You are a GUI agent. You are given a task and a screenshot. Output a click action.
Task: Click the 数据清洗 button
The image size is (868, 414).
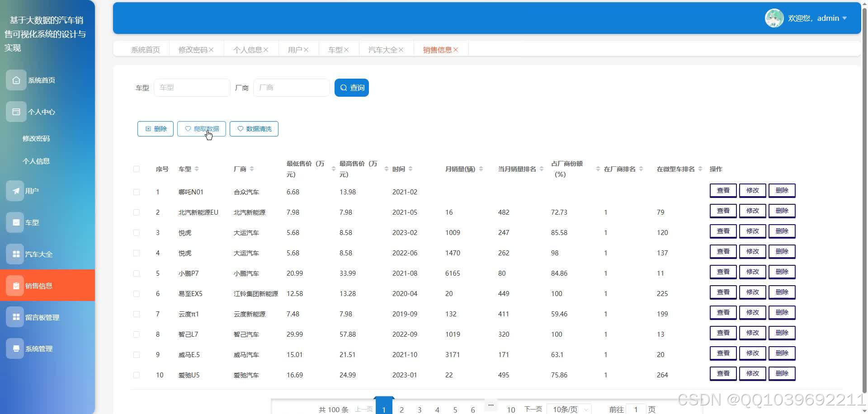click(254, 129)
